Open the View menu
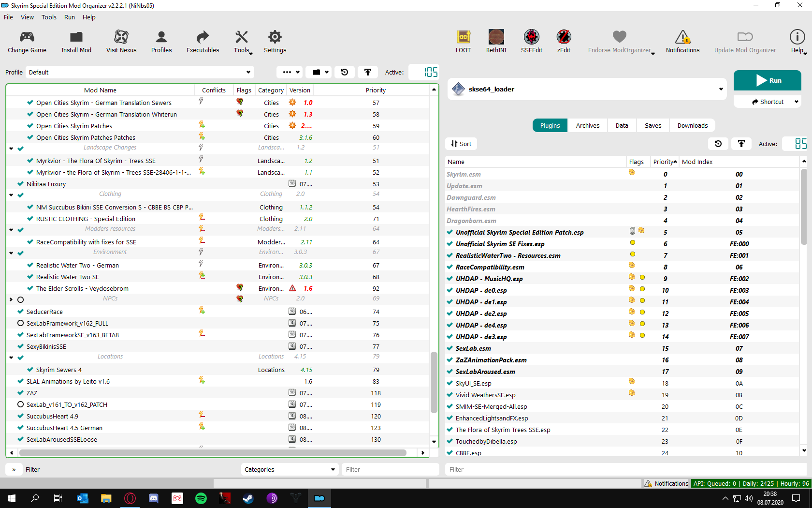This screenshot has height=508, width=812. (27, 17)
